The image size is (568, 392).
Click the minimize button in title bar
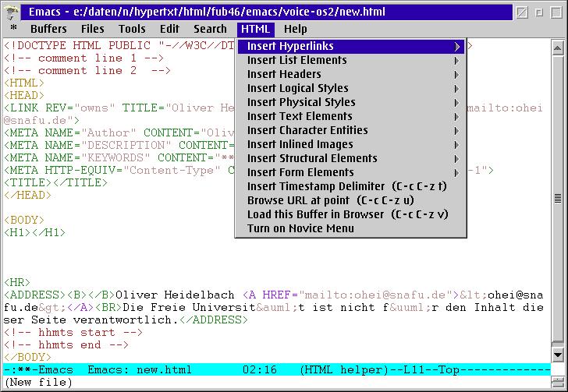[x=539, y=12]
